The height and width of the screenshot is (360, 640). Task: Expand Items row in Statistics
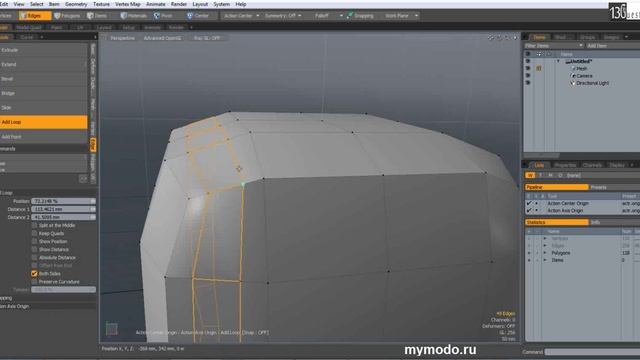pos(545,260)
